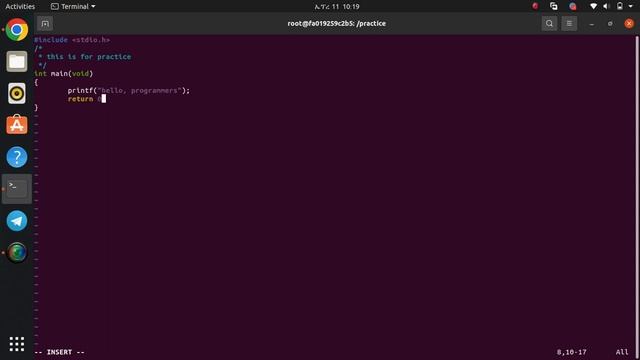Click the round red-blue tray icon

(573, 6)
